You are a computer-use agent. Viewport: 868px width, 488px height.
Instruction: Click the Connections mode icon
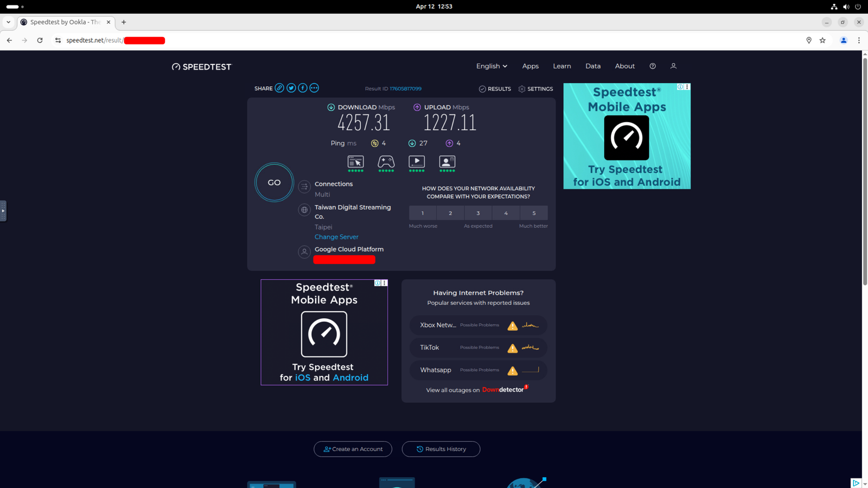[x=304, y=187]
